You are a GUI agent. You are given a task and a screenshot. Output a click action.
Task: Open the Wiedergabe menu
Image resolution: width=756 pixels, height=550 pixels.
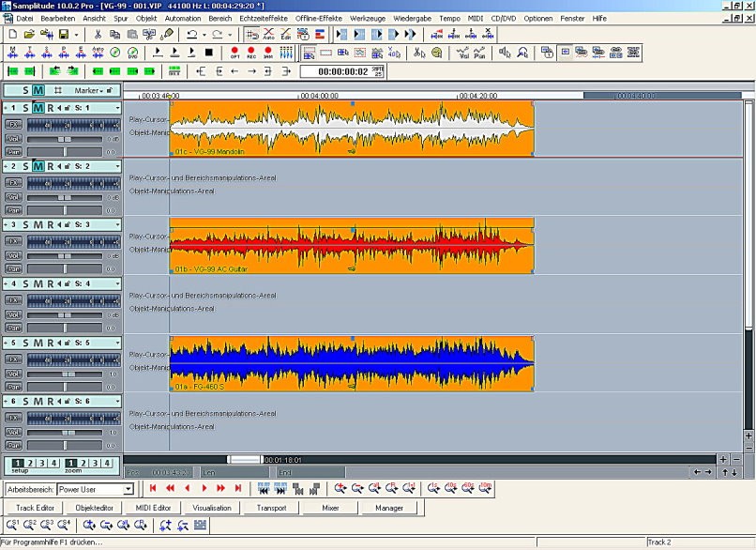pos(412,19)
